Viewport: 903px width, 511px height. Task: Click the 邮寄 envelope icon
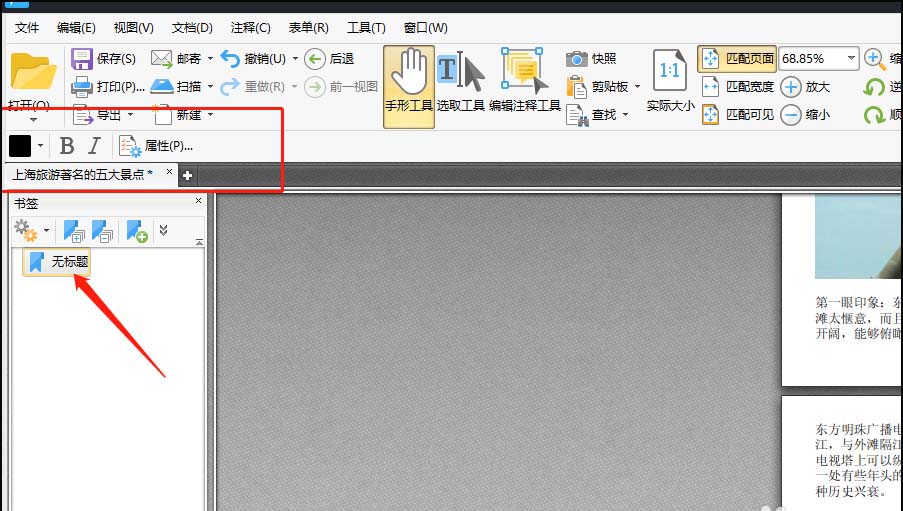click(x=161, y=59)
